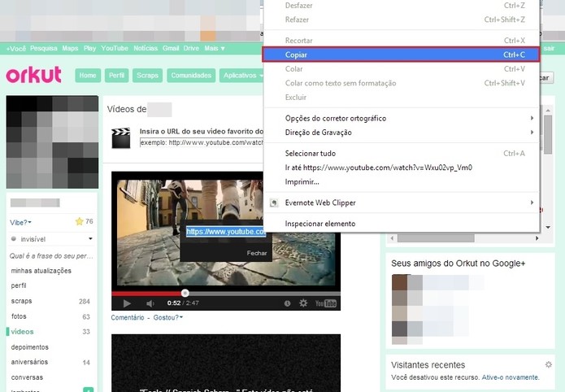
Task: Click the sair link in the Google bar
Action: coord(549,48)
